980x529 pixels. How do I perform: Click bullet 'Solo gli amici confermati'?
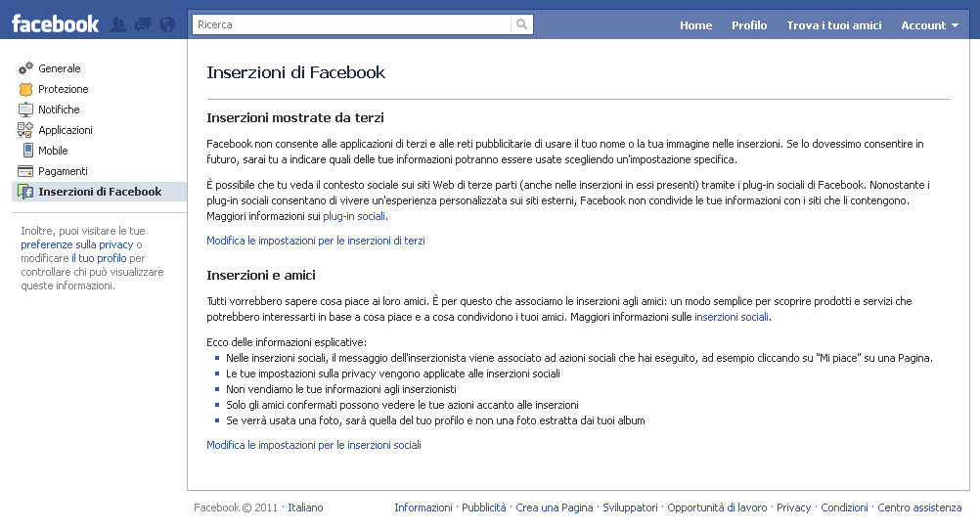tap(402, 405)
